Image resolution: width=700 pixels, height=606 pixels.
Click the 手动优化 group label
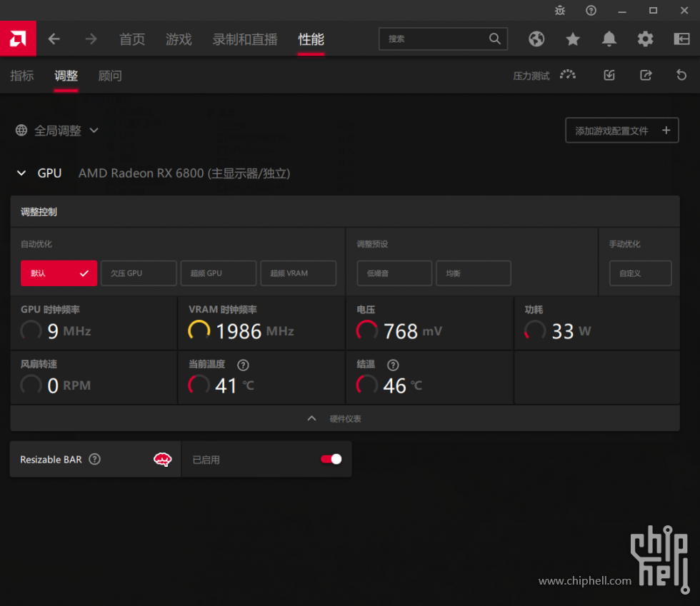coord(624,244)
